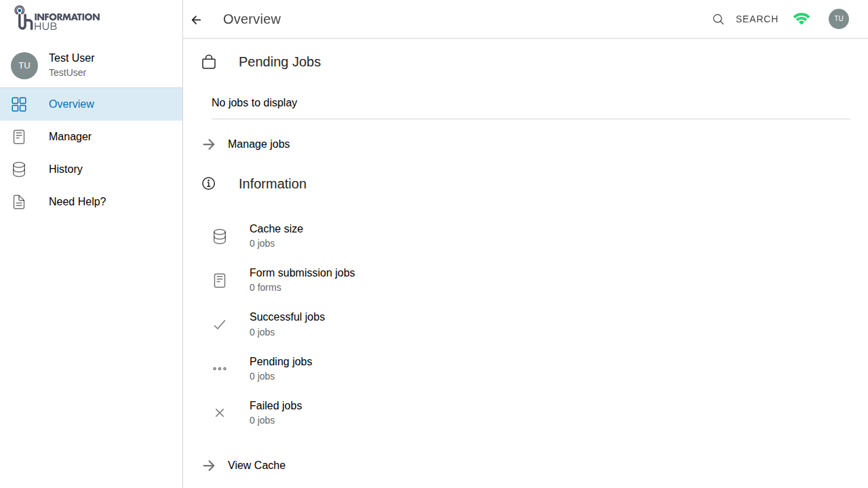Click the History database icon in sidebar
The height and width of the screenshot is (488, 868).
19,169
